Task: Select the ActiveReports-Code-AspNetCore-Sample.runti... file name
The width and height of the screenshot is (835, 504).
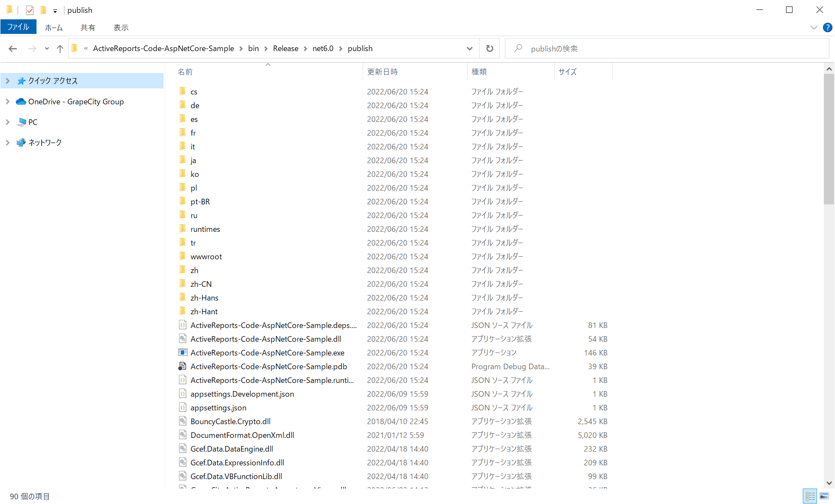Action: tap(272, 380)
